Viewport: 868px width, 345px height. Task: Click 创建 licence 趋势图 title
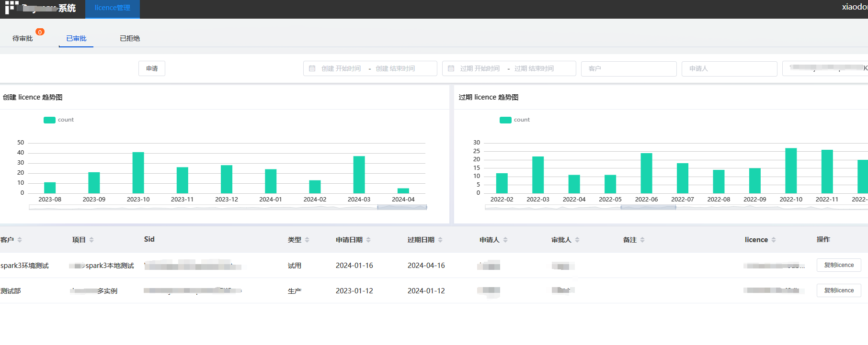[x=33, y=97]
